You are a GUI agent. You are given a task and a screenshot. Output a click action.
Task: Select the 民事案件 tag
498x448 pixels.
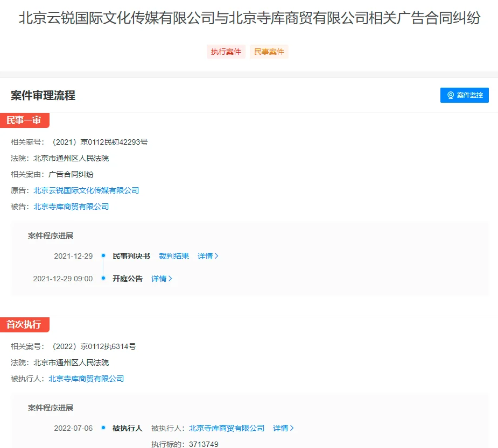[x=269, y=52]
